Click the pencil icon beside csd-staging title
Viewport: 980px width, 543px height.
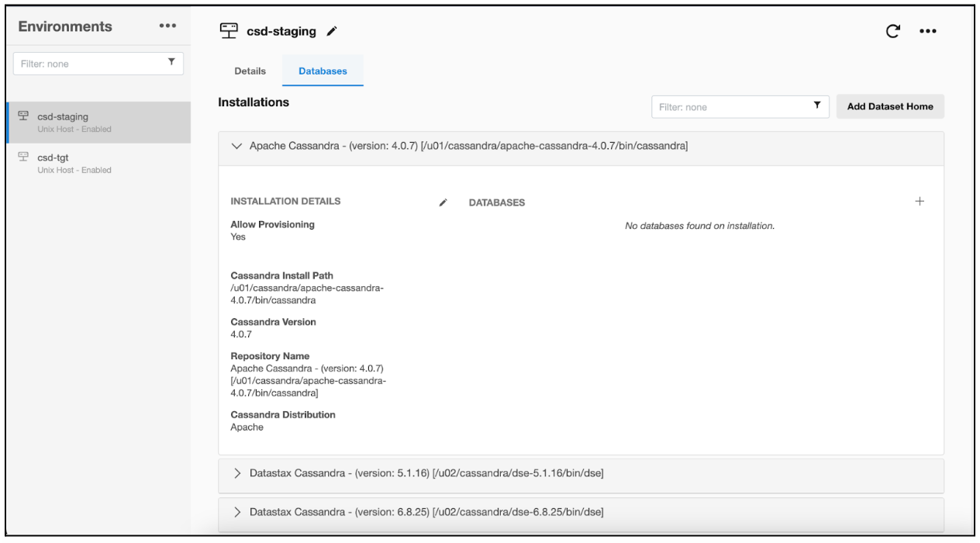[x=332, y=32]
